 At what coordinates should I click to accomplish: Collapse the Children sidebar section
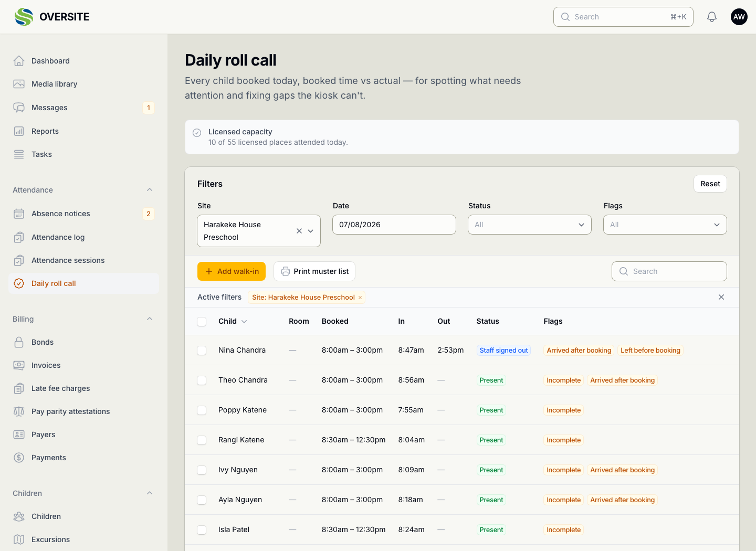pos(150,493)
